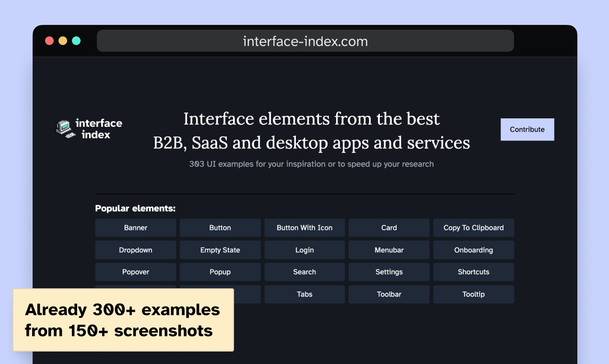This screenshot has width=609, height=364.
Task: Browse Popup element examples
Action: point(220,272)
